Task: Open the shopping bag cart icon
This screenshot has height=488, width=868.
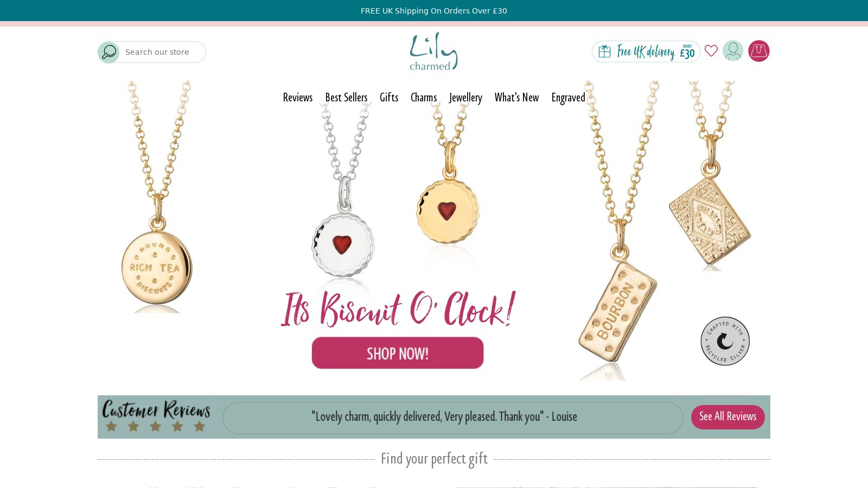Action: click(759, 51)
